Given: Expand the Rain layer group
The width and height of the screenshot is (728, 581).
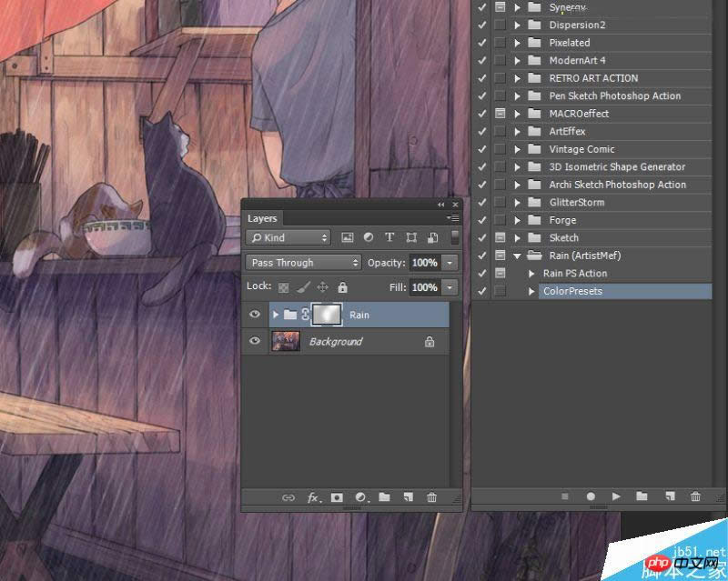Looking at the screenshot, I should coord(276,315).
